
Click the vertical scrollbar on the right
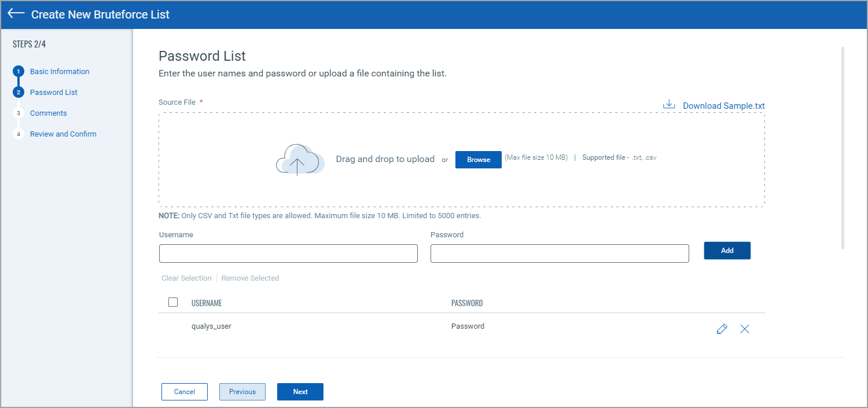pyautogui.click(x=843, y=148)
